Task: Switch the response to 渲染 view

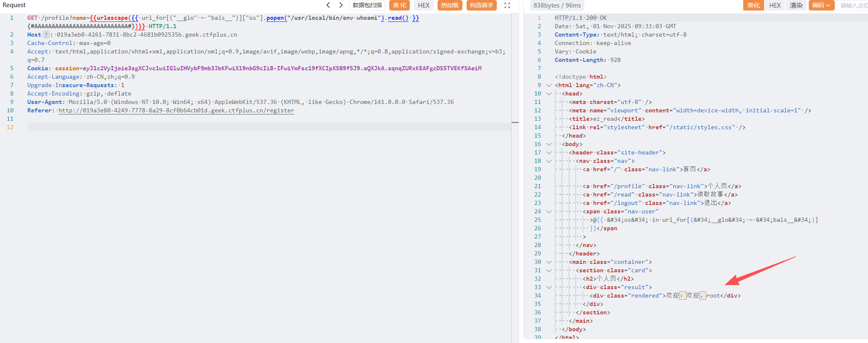Action: pos(796,5)
